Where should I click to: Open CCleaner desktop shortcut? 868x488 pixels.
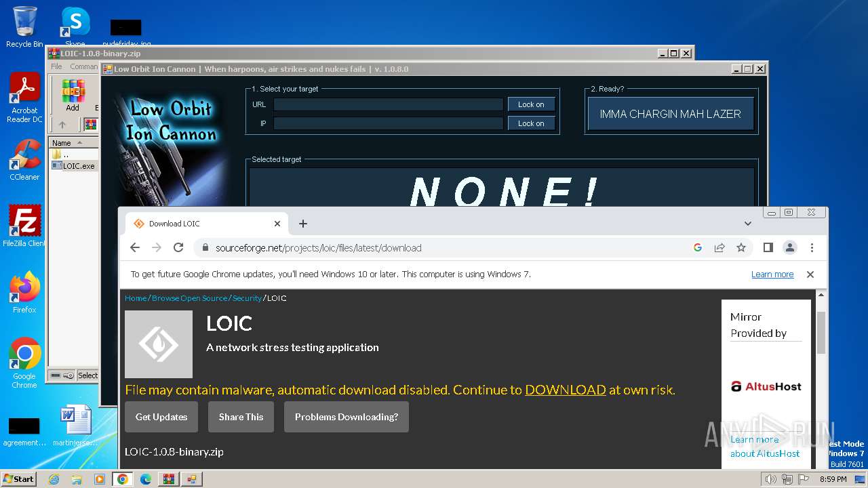pyautogui.click(x=24, y=160)
